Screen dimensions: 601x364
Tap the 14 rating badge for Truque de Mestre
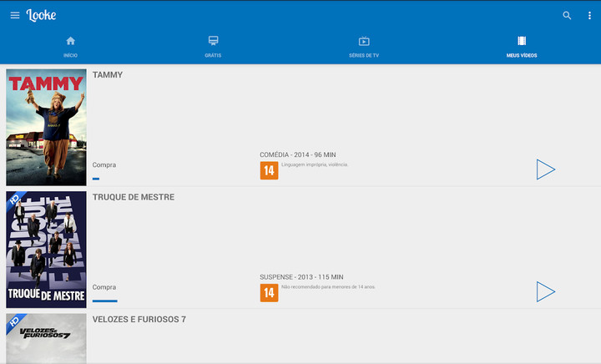coord(269,293)
